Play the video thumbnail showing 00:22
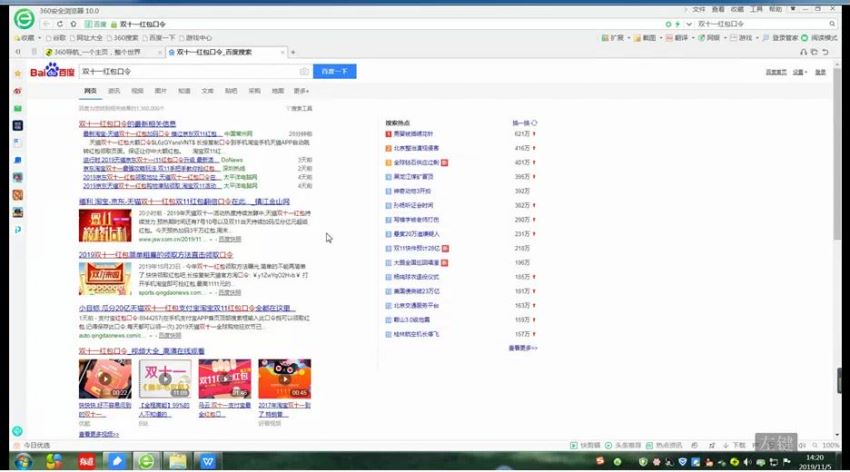This screenshot has height=472, width=850. (x=105, y=379)
